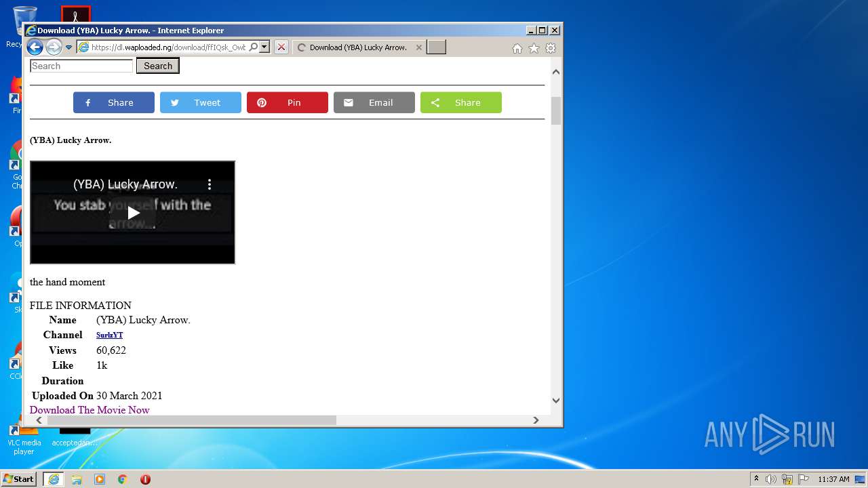Minimize the Internet Explorer window
Screen dimensions: 868x488
(531, 30)
